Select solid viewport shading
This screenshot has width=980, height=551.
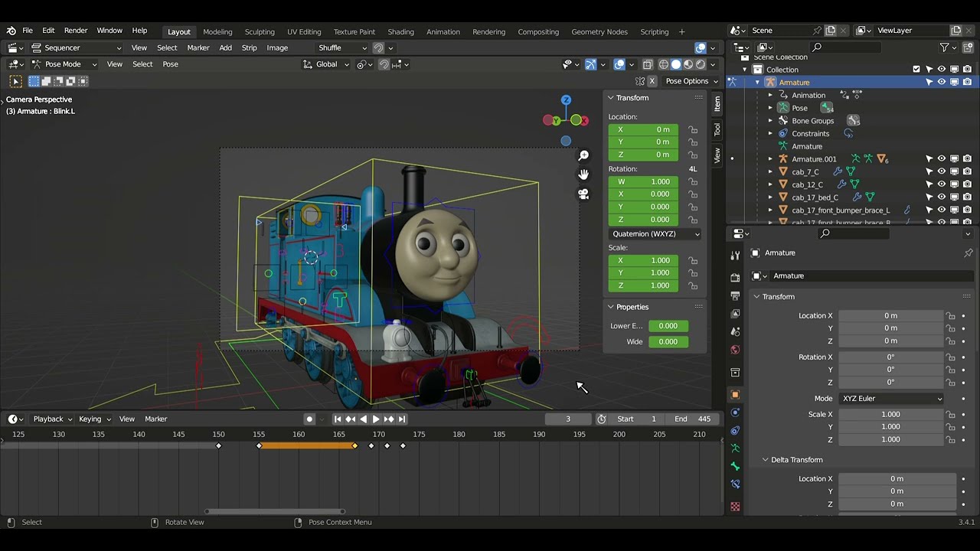[676, 64]
